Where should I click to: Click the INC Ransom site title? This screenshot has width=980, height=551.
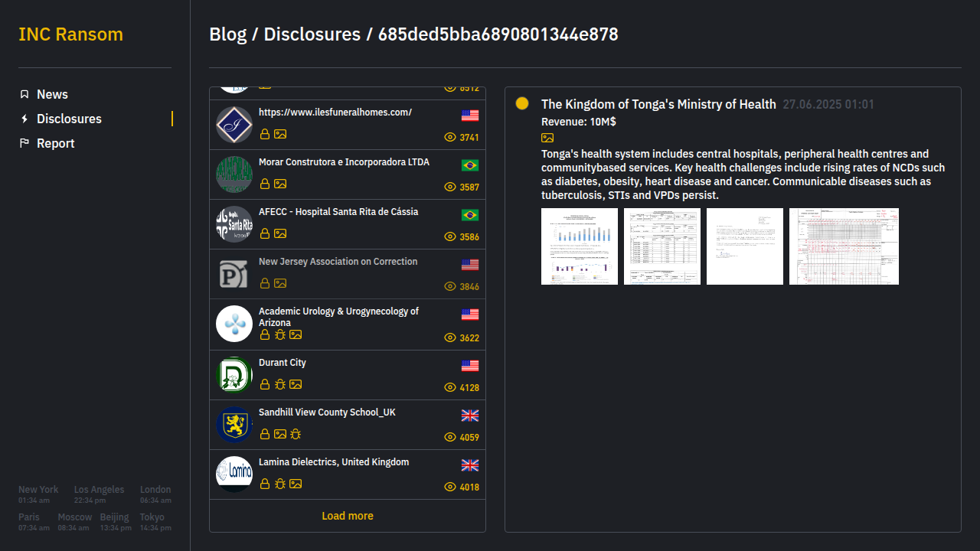tap(70, 34)
